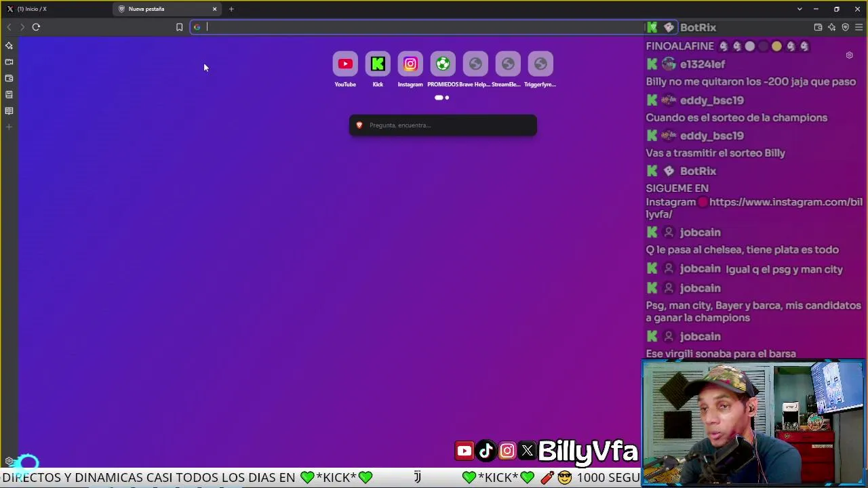Open Wallet panel in the left sidebar
868x488 pixels.
click(9, 78)
